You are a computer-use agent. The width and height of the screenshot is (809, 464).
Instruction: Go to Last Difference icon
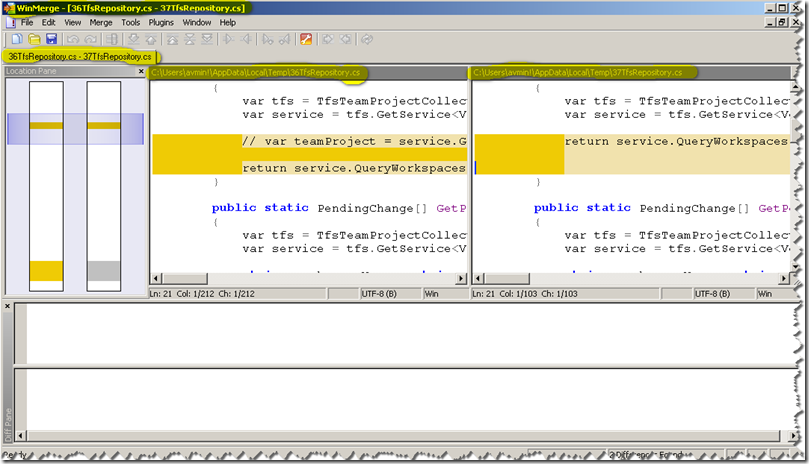(207, 39)
